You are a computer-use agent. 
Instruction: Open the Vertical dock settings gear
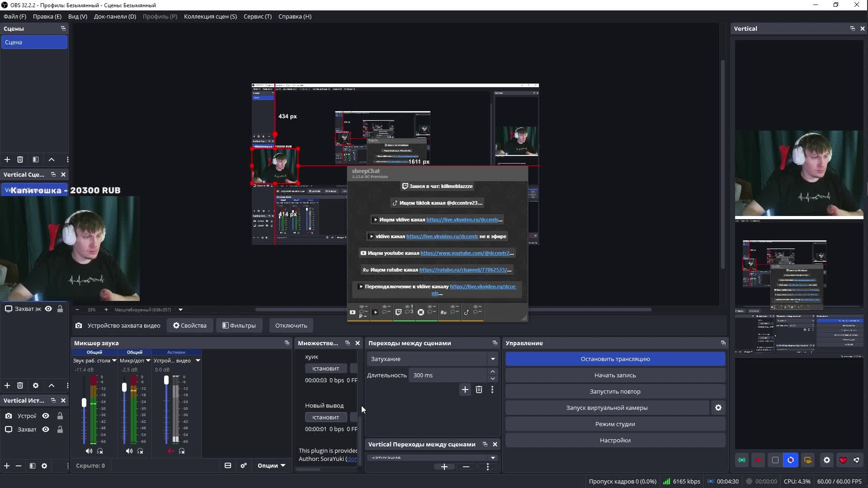[827, 460]
